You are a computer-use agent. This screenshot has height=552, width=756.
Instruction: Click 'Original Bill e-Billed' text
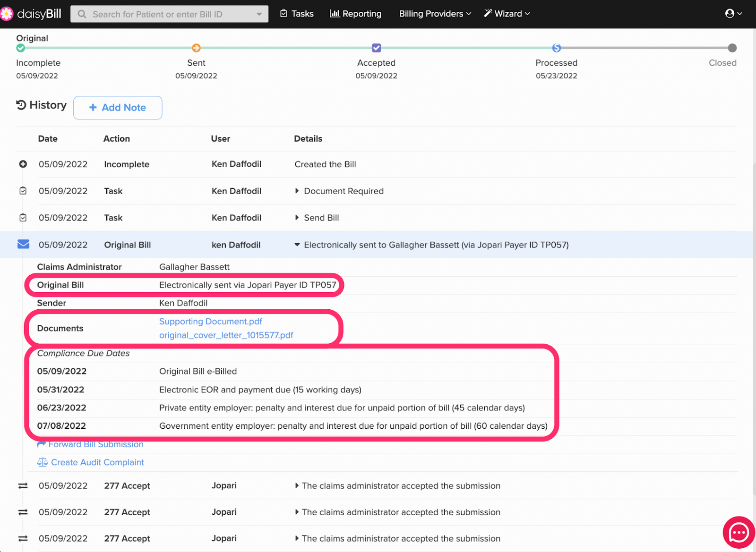click(x=198, y=372)
